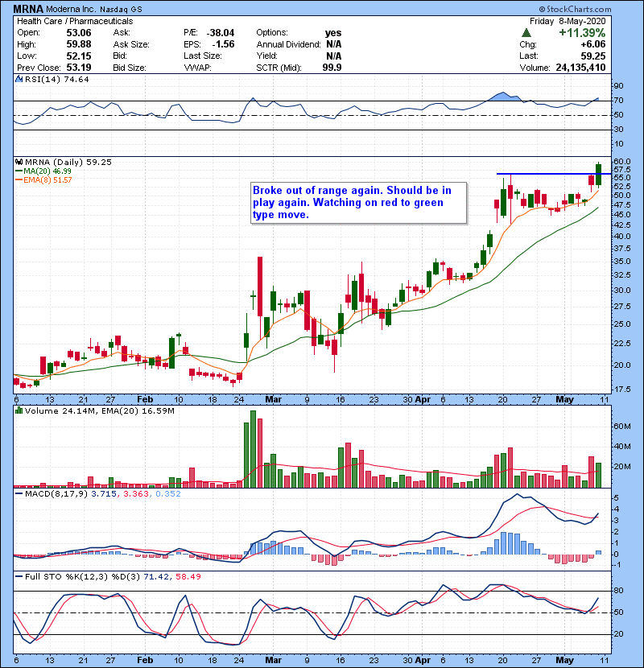Click the tall red candle near 35.0 in late February
The image size is (644, 668).
pos(259,297)
